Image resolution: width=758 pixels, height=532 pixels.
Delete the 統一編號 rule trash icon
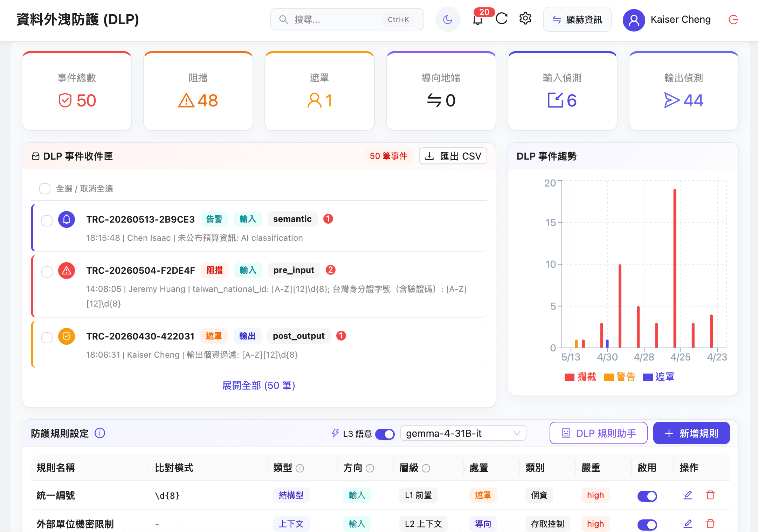710,495
